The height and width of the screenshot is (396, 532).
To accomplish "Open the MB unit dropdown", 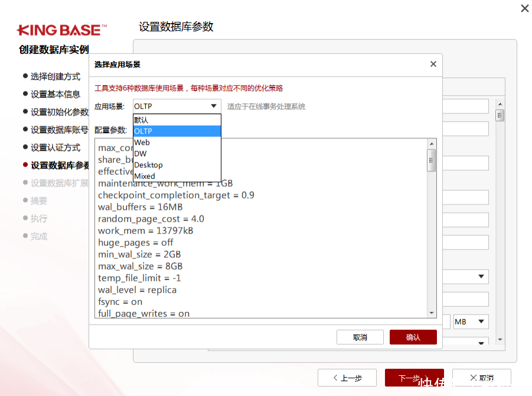I will point(471,322).
